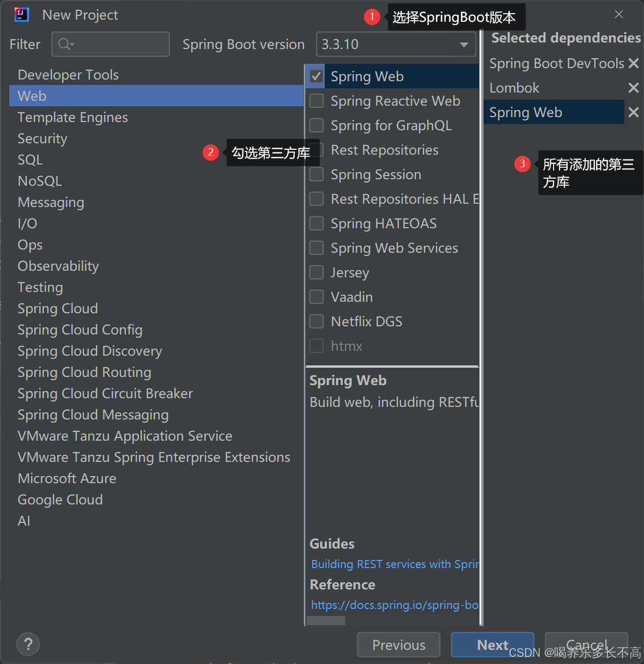Click inside the Filter input field
This screenshot has width=644, height=664.
click(111, 44)
